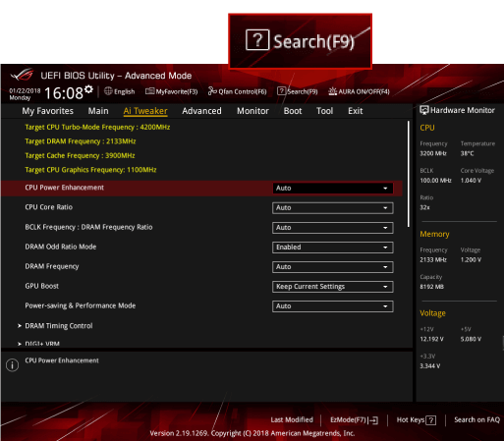
Task: Click +5V value 5.080 V
Action: [x=471, y=339]
